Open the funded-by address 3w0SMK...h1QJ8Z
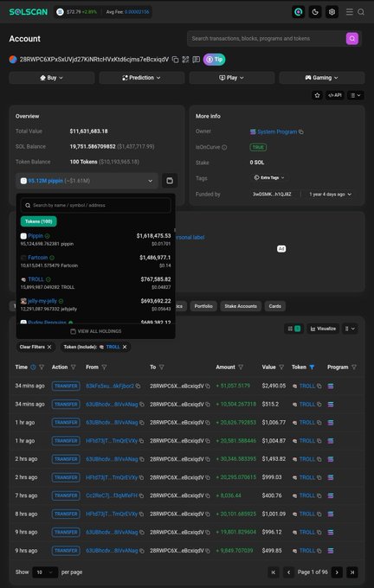The width and height of the screenshot is (374, 588). (x=272, y=195)
